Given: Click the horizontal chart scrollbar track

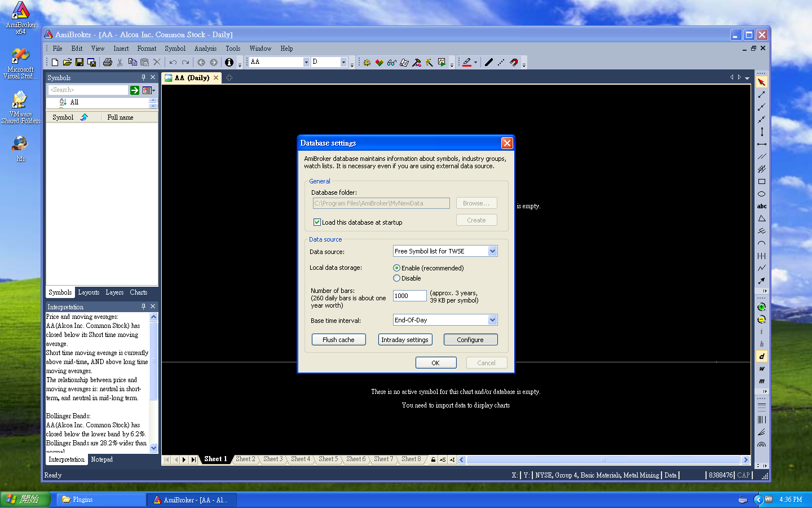Looking at the screenshot, I should [x=603, y=459].
